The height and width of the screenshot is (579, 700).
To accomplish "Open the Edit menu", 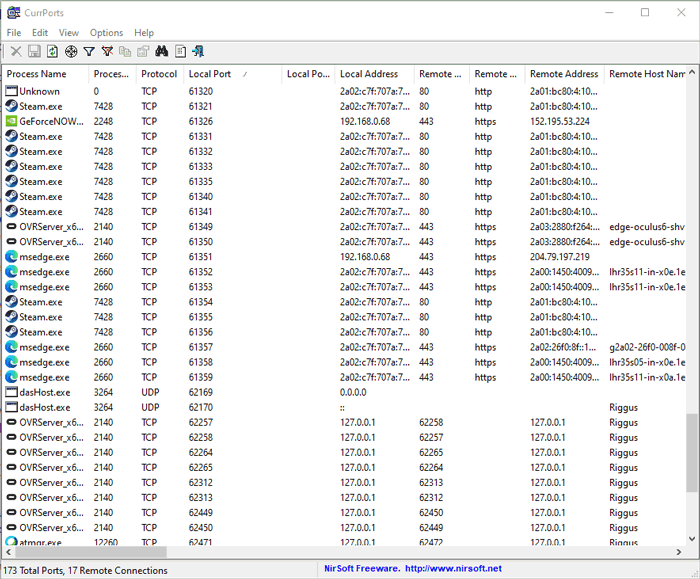I will click(40, 33).
